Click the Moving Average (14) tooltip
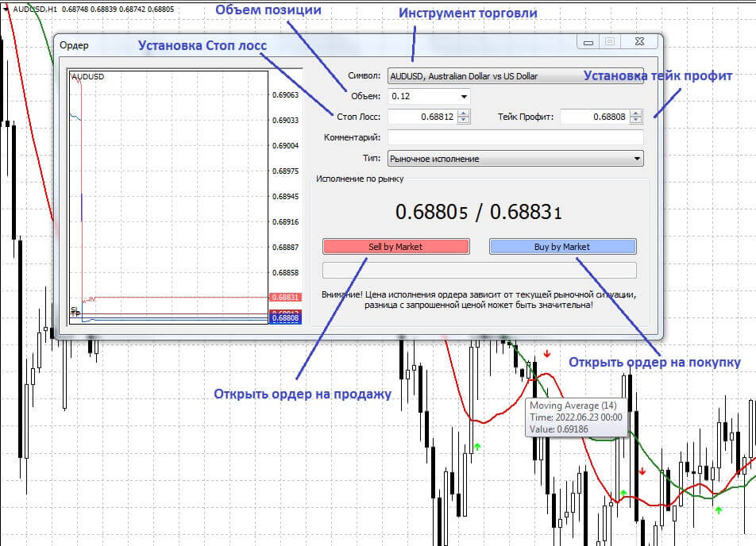The height and width of the screenshot is (546, 756). tap(576, 417)
